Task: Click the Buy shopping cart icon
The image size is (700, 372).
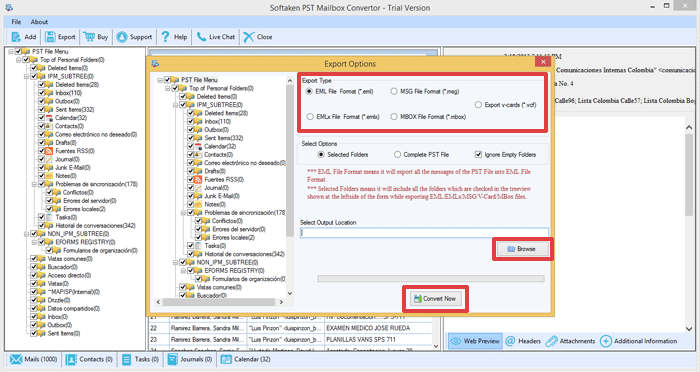Action: [89, 37]
